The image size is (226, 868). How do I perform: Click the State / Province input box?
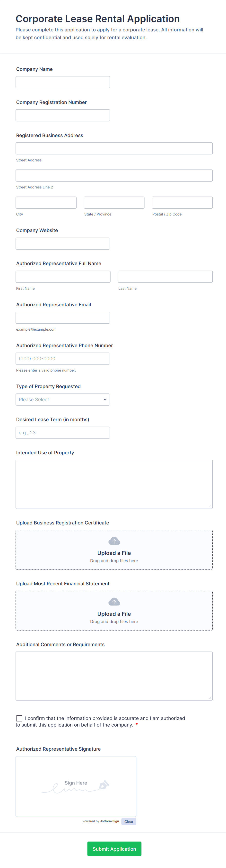pyautogui.click(x=114, y=203)
